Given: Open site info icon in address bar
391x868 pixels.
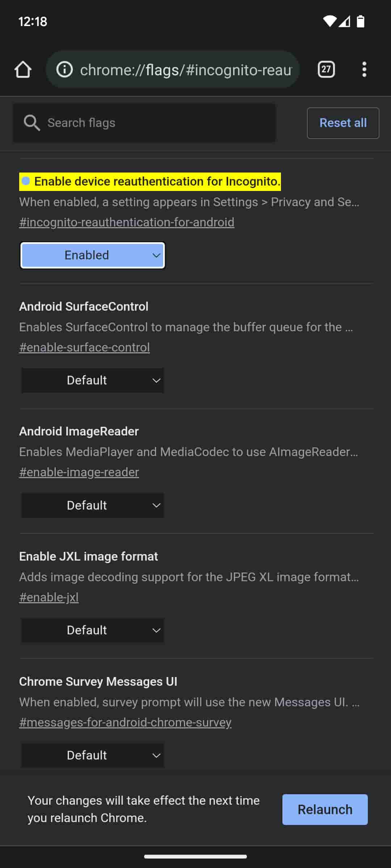Looking at the screenshot, I should click(x=65, y=69).
